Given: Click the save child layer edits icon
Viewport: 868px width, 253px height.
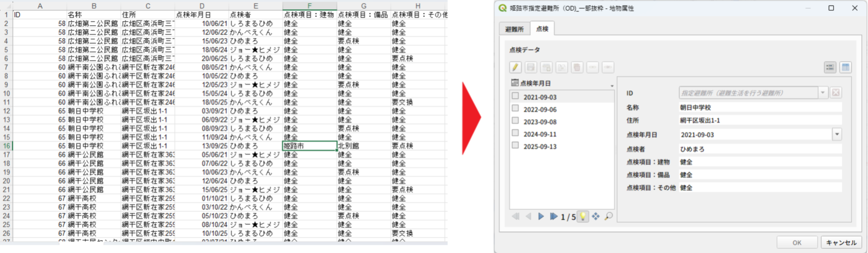Looking at the screenshot, I should pos(530,67).
